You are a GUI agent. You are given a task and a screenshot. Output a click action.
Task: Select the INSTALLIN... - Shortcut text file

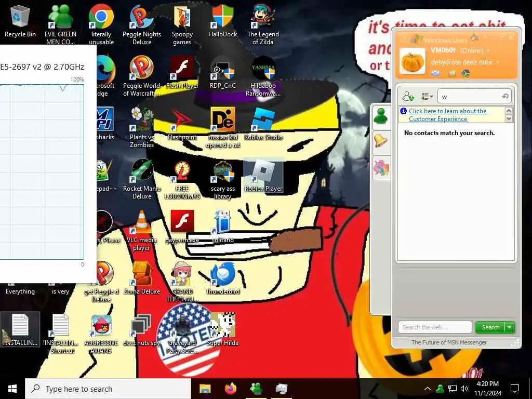[x=60, y=334]
